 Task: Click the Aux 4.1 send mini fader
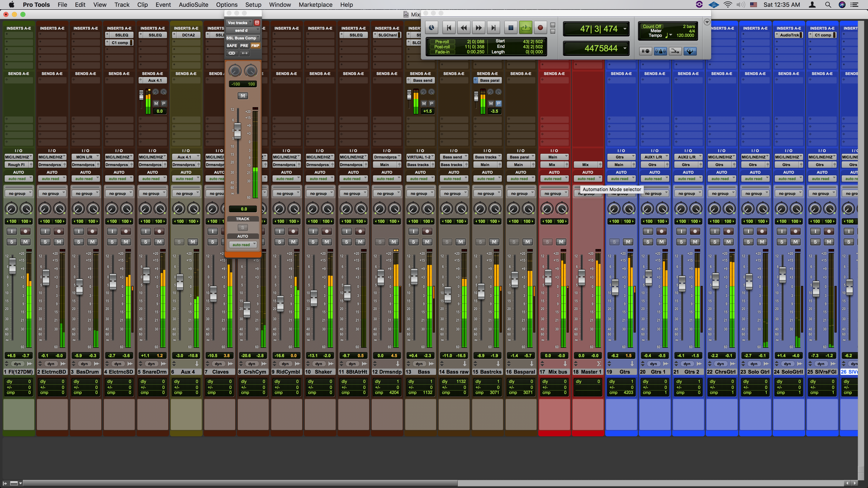pyautogui.click(x=141, y=95)
